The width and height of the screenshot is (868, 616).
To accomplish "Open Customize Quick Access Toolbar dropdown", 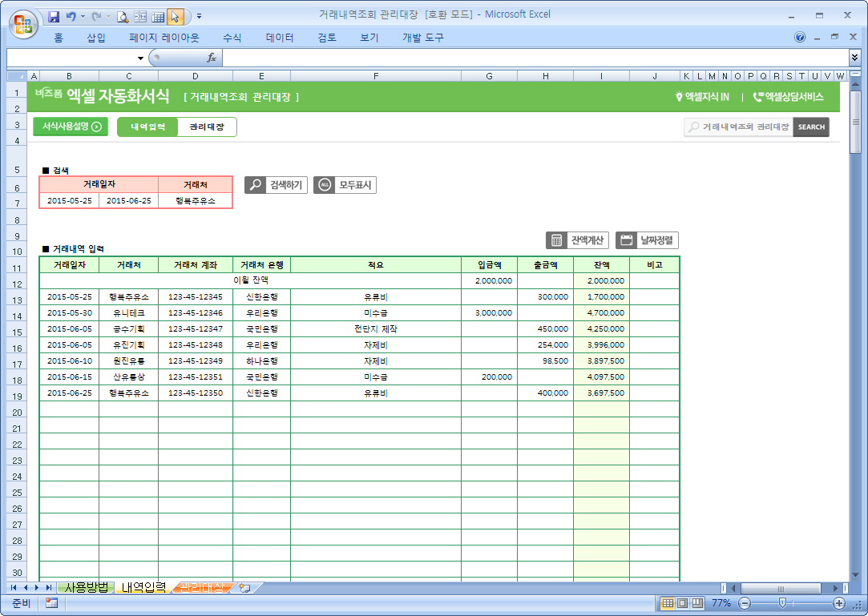I will [x=199, y=16].
